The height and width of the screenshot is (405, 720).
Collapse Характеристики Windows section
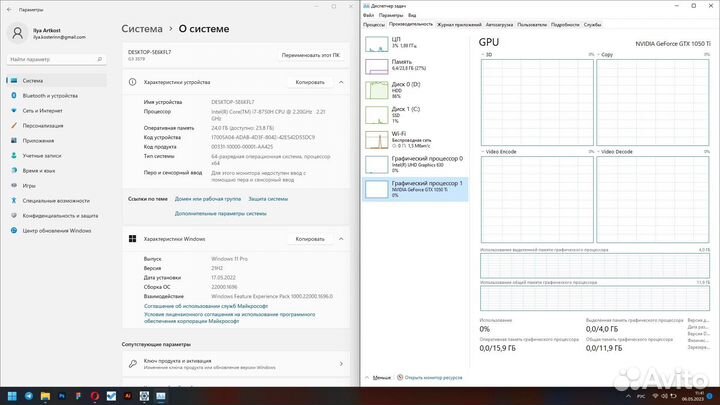pyautogui.click(x=341, y=239)
